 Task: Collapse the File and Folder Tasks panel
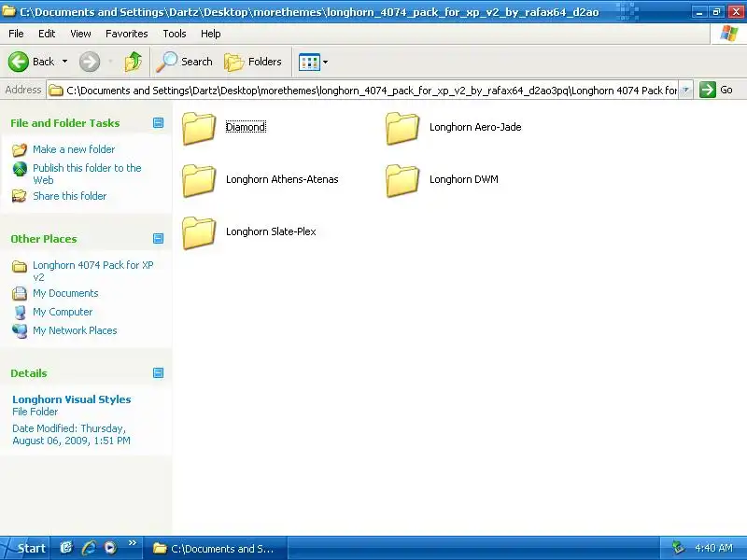[158, 123]
